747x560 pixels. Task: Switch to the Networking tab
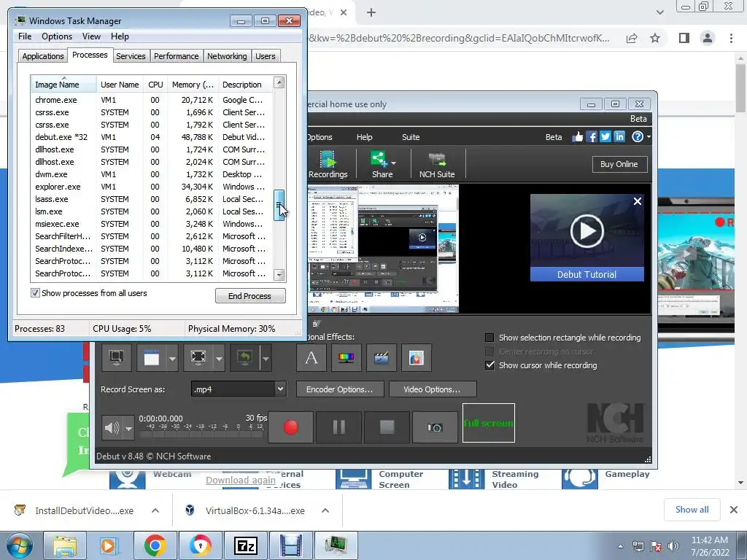[227, 56]
